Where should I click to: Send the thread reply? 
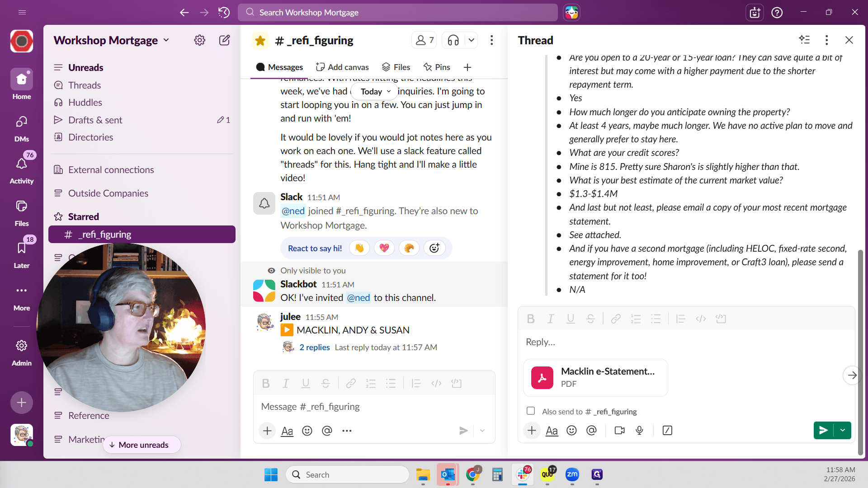(824, 430)
